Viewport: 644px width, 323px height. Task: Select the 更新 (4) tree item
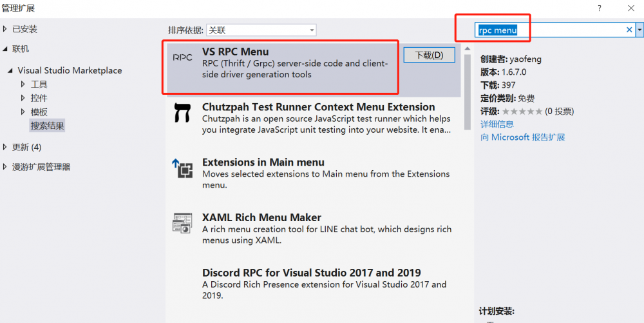[26, 147]
